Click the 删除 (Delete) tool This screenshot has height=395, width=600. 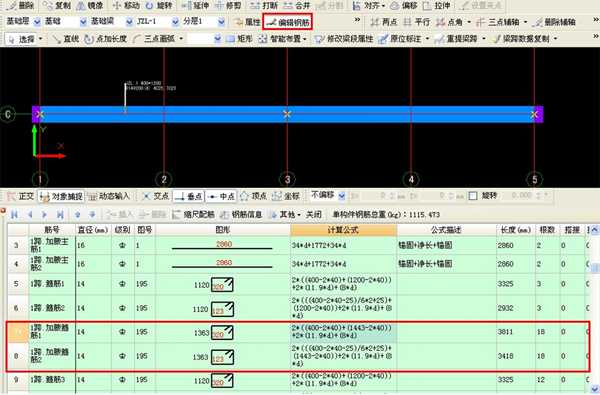pyautogui.click(x=21, y=5)
